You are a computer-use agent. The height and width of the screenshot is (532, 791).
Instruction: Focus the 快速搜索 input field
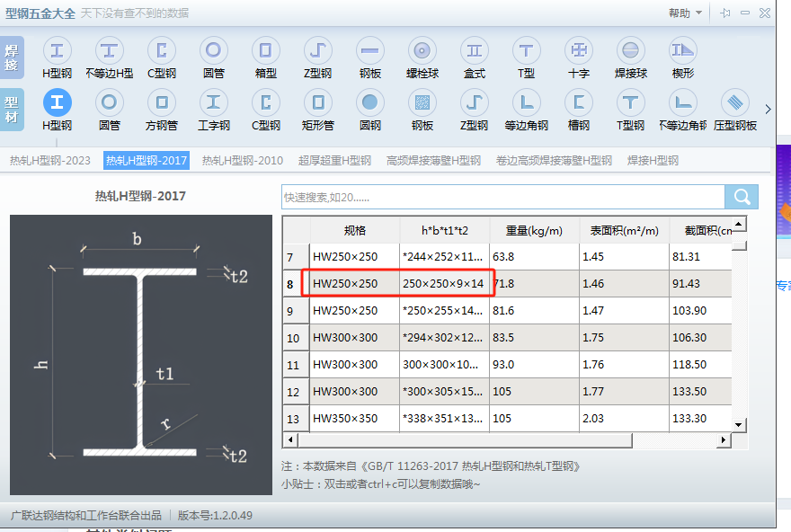click(503, 197)
